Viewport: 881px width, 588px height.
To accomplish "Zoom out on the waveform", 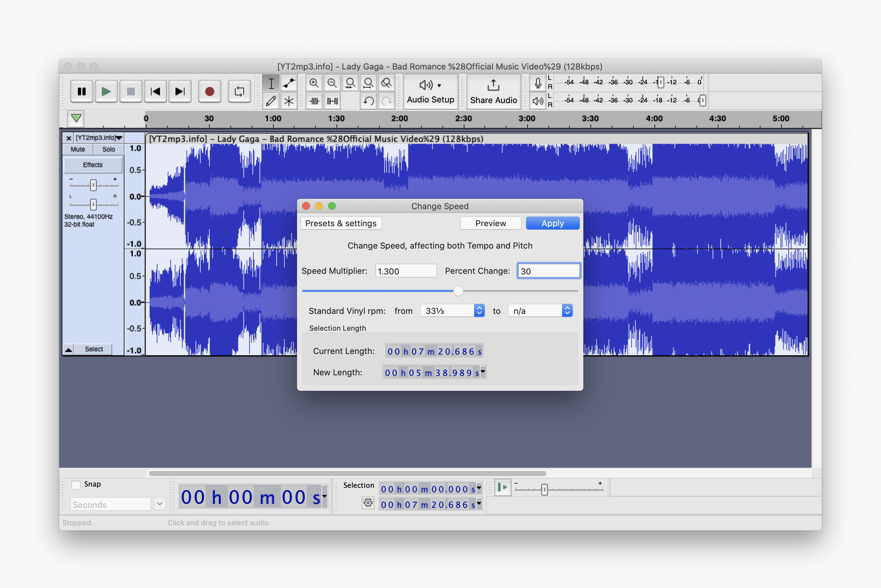I will tap(332, 83).
